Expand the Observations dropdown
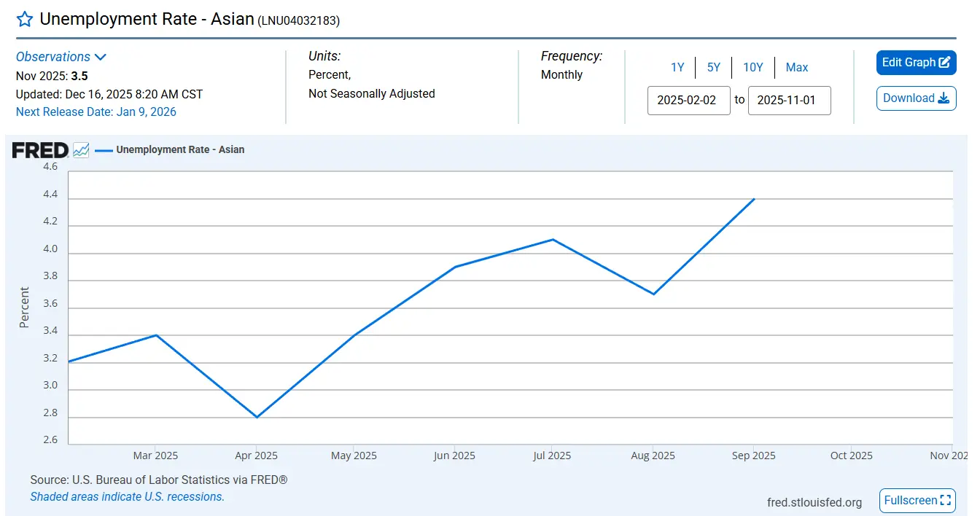The height and width of the screenshot is (516, 980). (61, 57)
